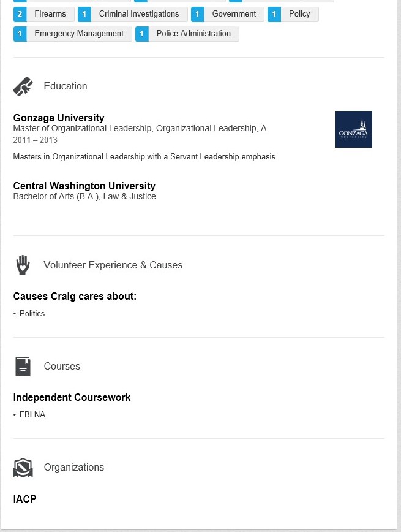
Task: Toggle endorsement for the Firearms skill
Action: click(50, 13)
